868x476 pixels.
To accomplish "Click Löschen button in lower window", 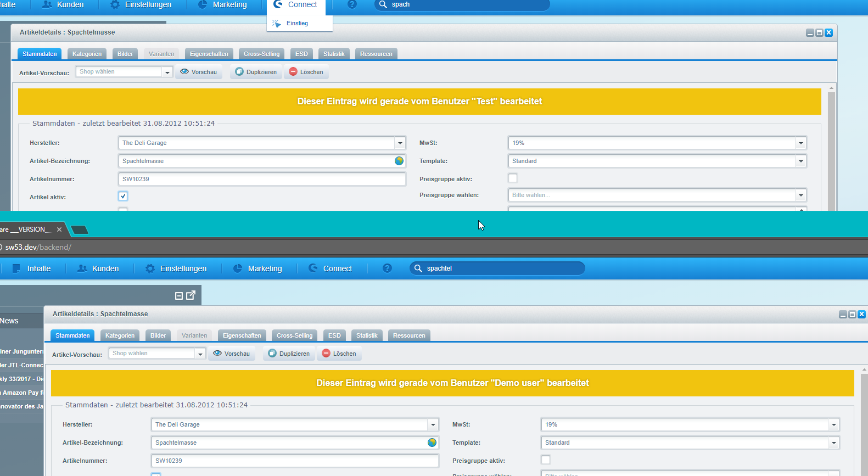I will pos(339,354).
